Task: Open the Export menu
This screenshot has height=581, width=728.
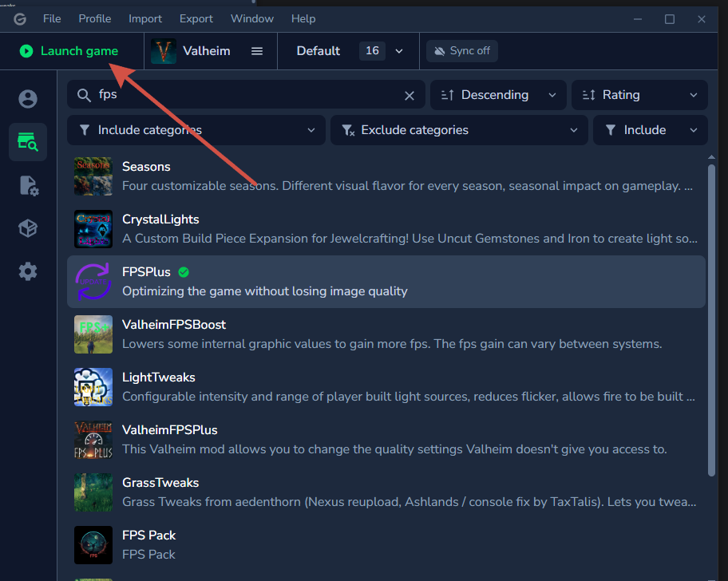Action: pyautogui.click(x=196, y=19)
